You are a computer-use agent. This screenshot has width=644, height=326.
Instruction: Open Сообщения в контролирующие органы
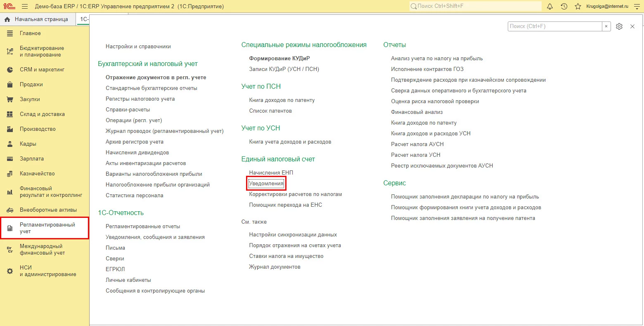pos(155,291)
